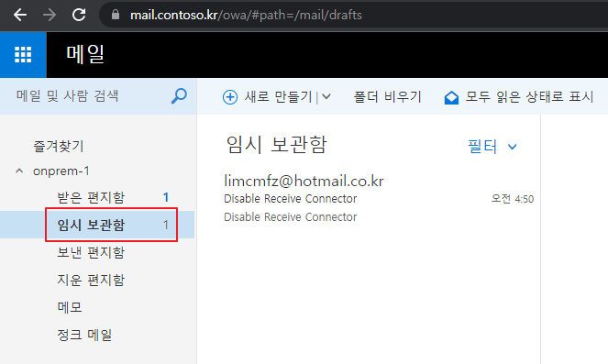Go forward with the browser forward arrow
This screenshot has height=364, width=608.
pos(50,15)
